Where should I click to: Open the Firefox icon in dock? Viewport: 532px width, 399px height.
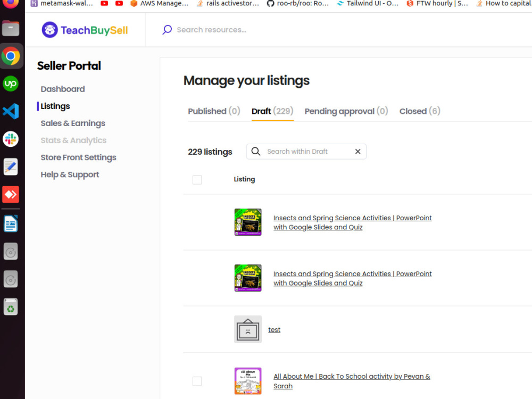(11, 3)
